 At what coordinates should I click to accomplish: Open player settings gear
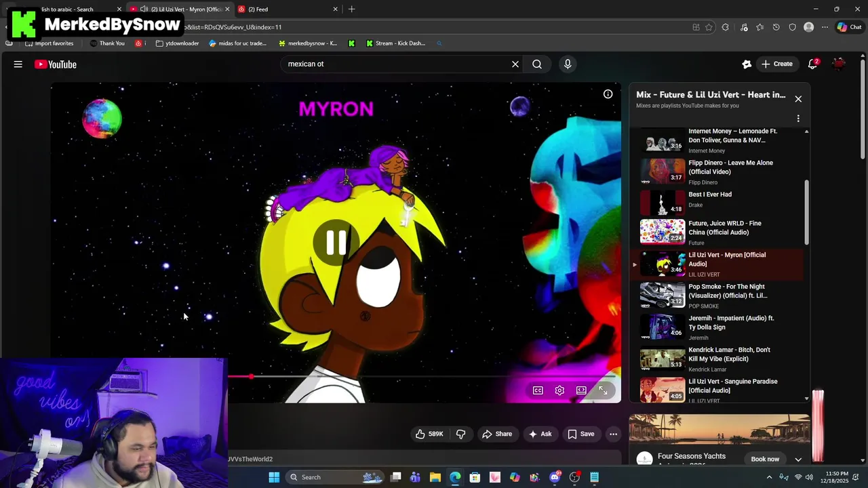(559, 390)
